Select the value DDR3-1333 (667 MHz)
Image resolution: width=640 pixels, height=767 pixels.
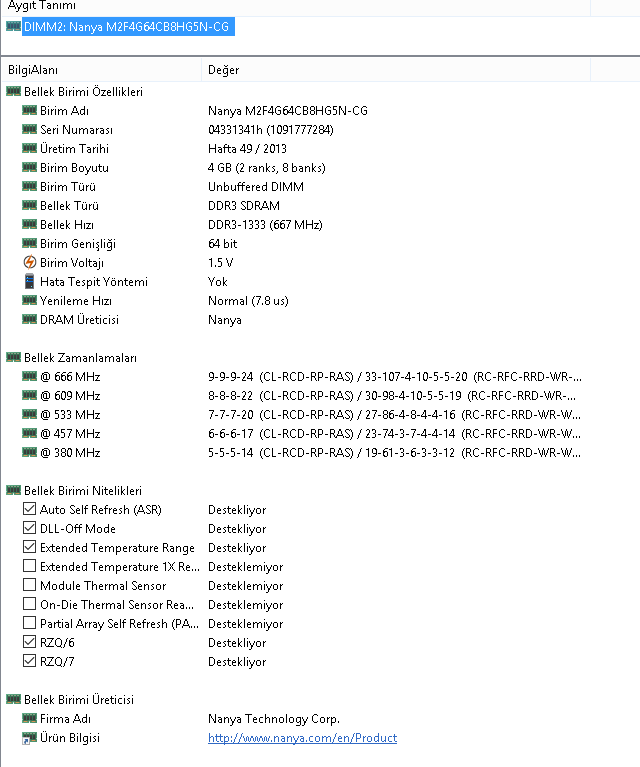click(x=265, y=225)
